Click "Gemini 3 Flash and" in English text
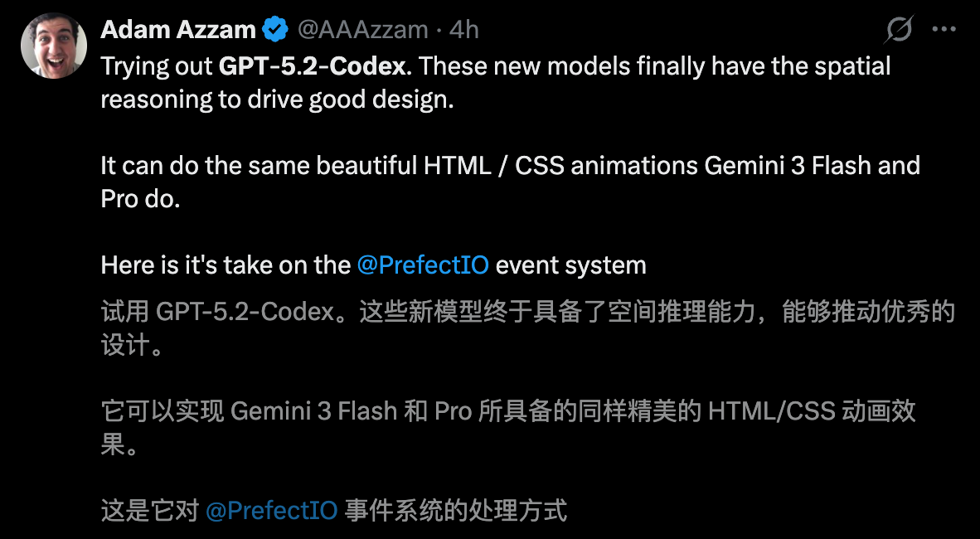Screen dimensions: 980x539 coord(813,165)
